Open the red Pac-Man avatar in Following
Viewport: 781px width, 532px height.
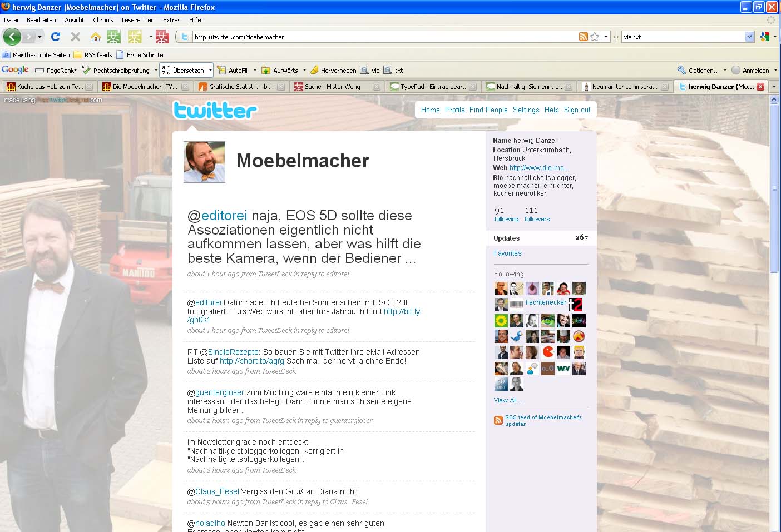[x=548, y=352]
